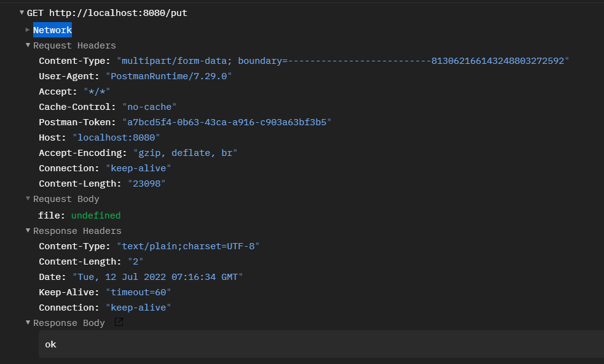Click the Accept-Encoding gzip value
Screen dimensions: 604x364
point(185,153)
